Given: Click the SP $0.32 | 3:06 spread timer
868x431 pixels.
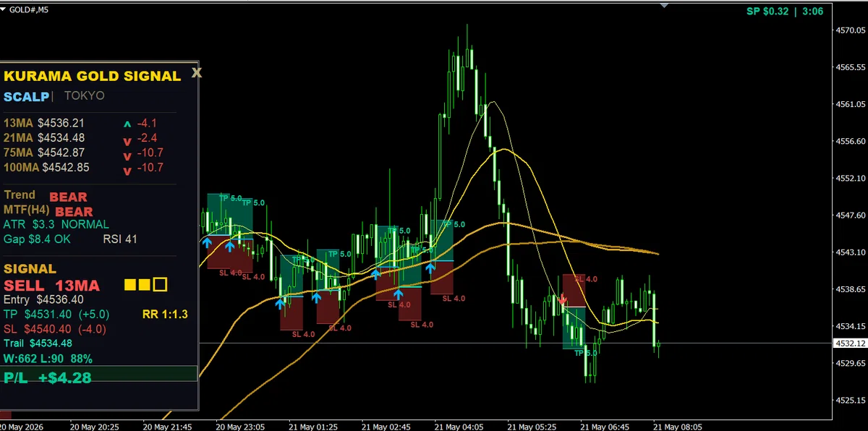Looking at the screenshot, I should click(x=785, y=11).
